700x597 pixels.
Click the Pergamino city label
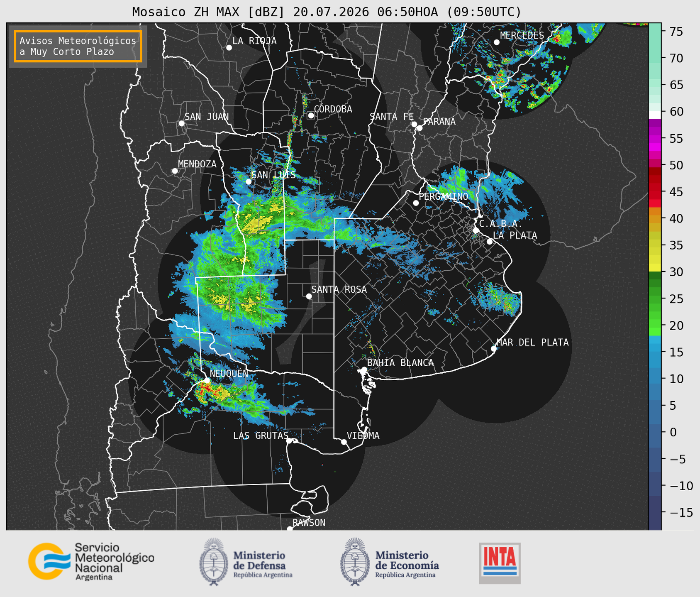(x=443, y=196)
